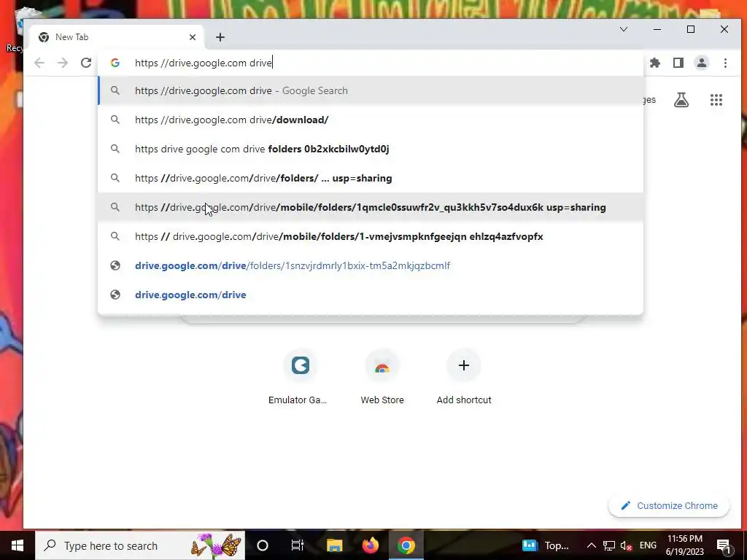The width and height of the screenshot is (747, 560).
Task: Open the Top... taskbar widget
Action: tap(546, 545)
